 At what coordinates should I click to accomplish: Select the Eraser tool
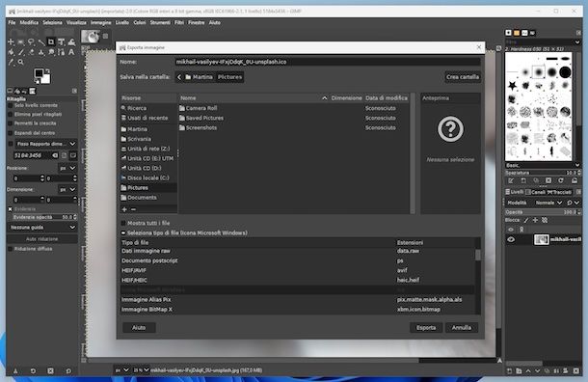click(31, 52)
